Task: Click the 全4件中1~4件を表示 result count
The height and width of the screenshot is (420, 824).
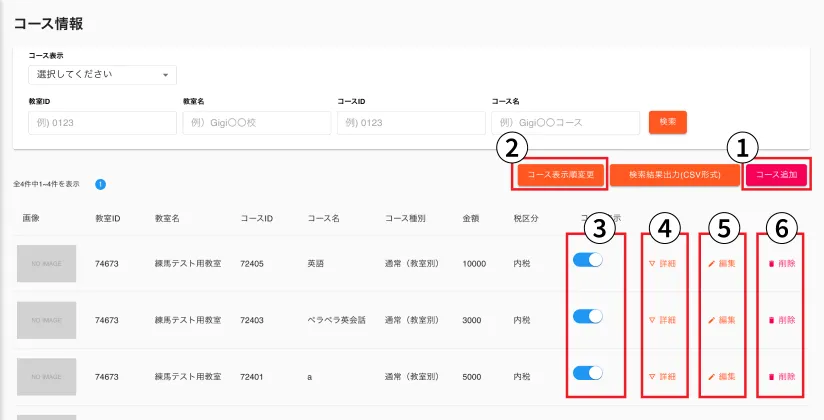Action: [46, 185]
